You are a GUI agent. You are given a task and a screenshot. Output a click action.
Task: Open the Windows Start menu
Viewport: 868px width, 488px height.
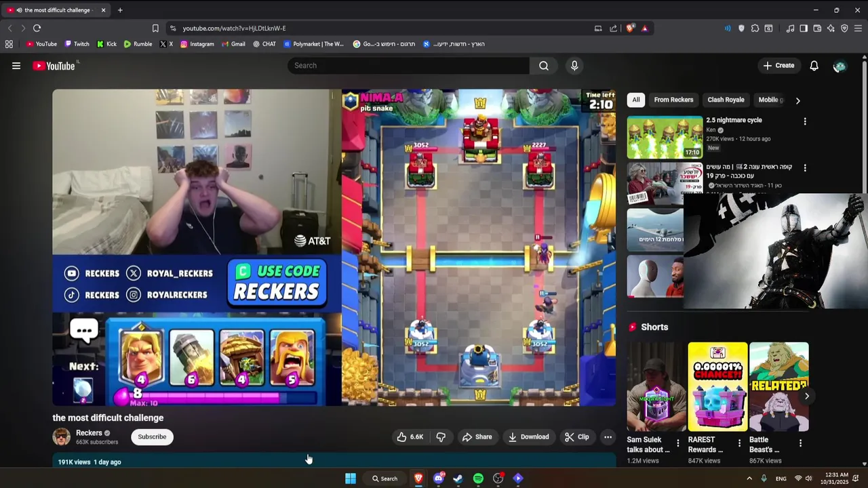pos(351,479)
